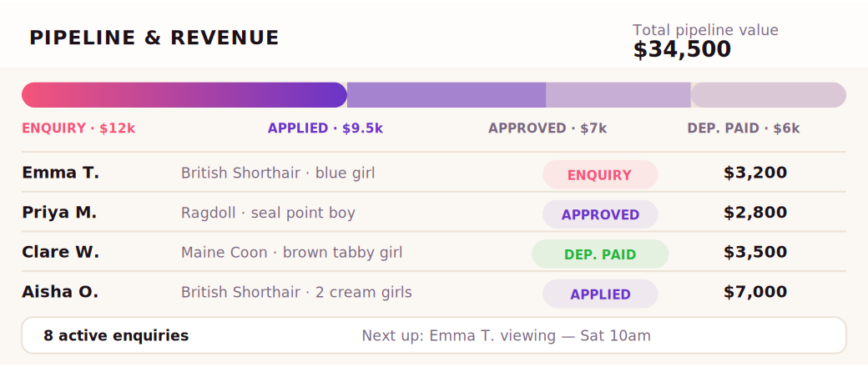The image size is (868, 367).
Task: Click the Approved segment of pipeline bar
Action: [x=618, y=95]
